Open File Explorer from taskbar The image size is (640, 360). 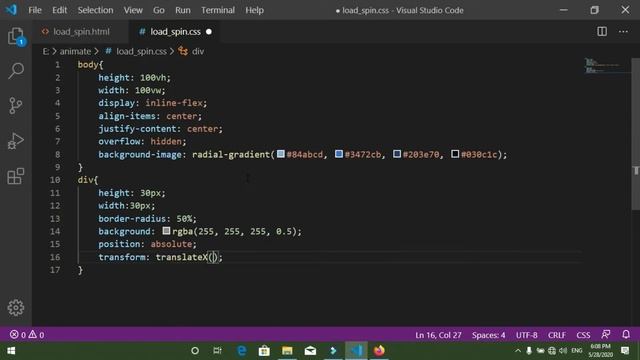[x=287, y=351]
